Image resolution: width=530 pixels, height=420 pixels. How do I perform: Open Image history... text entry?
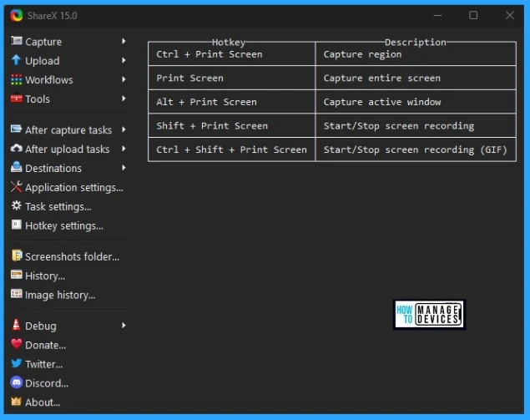(x=60, y=296)
